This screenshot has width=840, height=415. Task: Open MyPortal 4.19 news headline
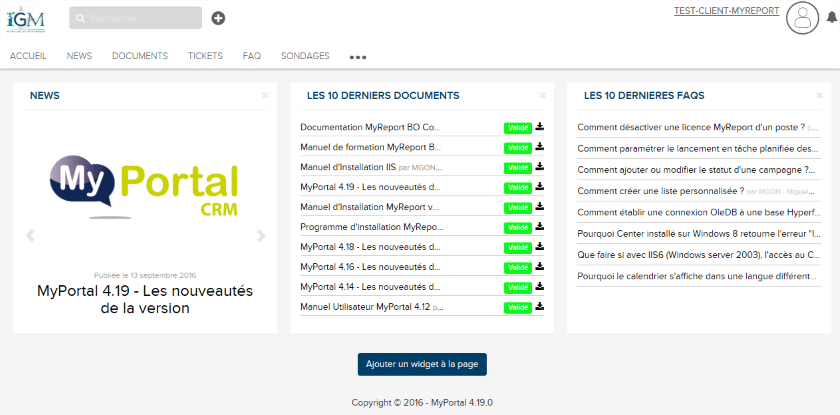pyautogui.click(x=145, y=300)
